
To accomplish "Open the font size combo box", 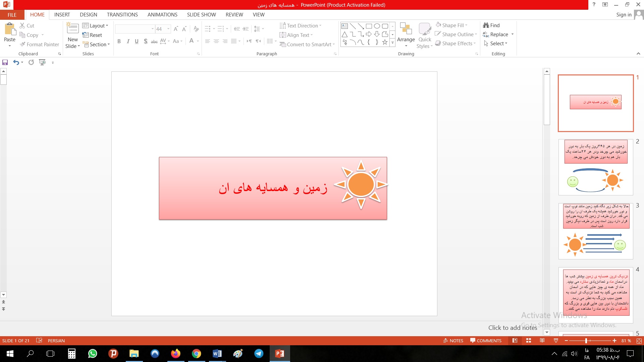I will click(x=163, y=29).
